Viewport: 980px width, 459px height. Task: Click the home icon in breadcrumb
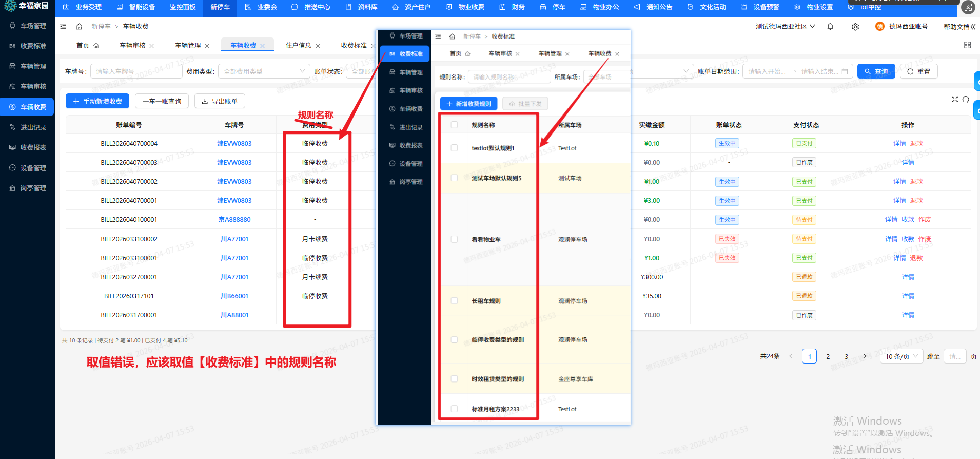coord(79,27)
